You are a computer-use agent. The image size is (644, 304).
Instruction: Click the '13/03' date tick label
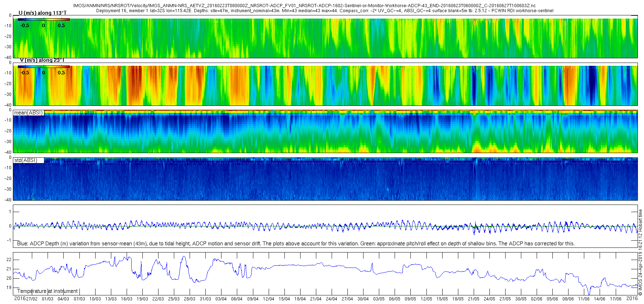(x=111, y=299)
